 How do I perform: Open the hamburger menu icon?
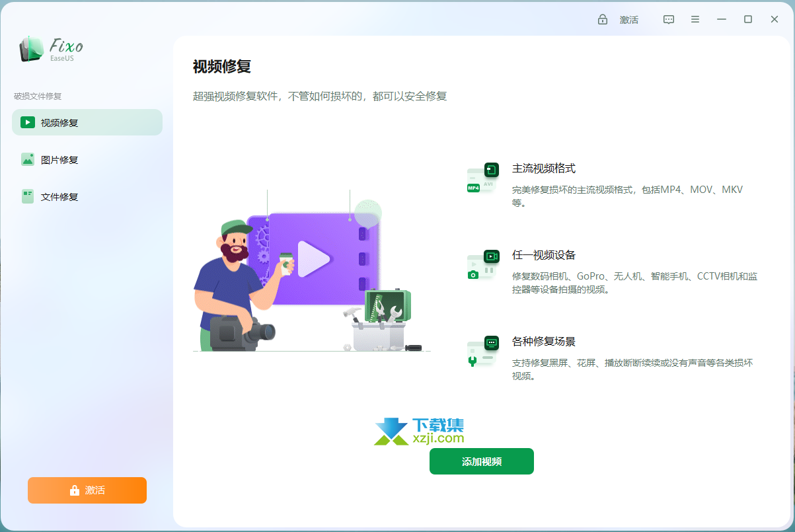[695, 20]
